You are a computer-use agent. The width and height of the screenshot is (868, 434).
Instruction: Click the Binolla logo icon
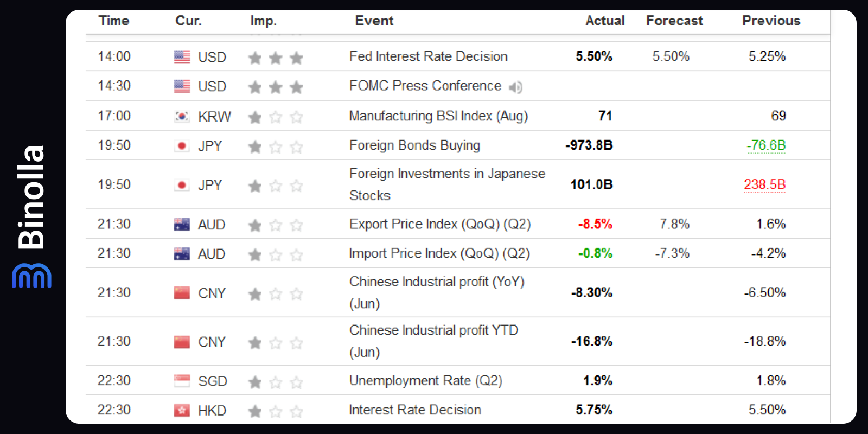point(31,276)
